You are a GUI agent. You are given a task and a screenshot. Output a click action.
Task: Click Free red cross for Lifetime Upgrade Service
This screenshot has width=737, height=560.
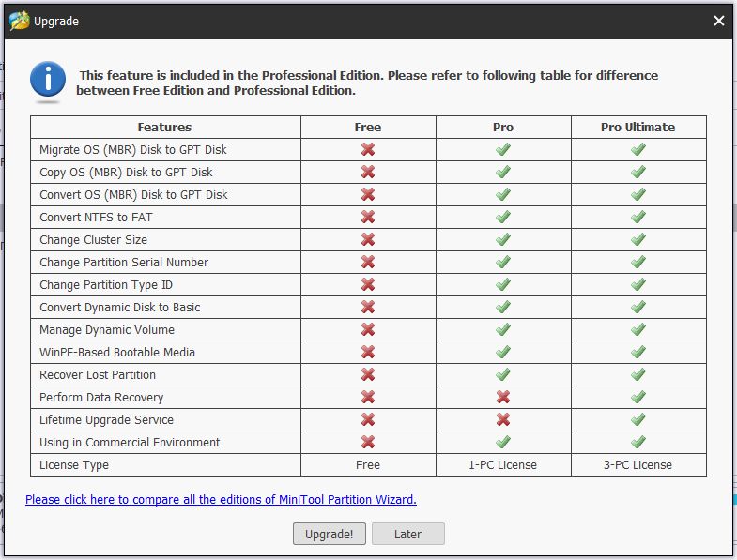point(368,419)
